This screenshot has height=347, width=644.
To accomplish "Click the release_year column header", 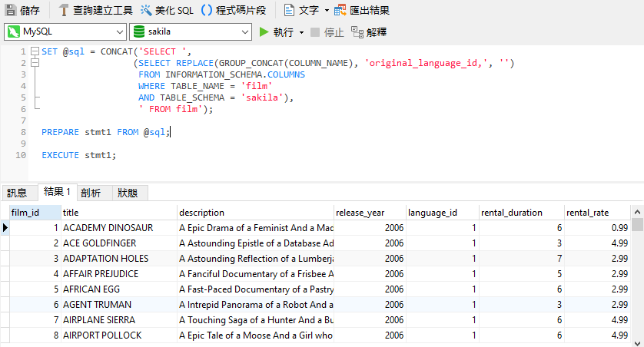I will pos(370,213).
